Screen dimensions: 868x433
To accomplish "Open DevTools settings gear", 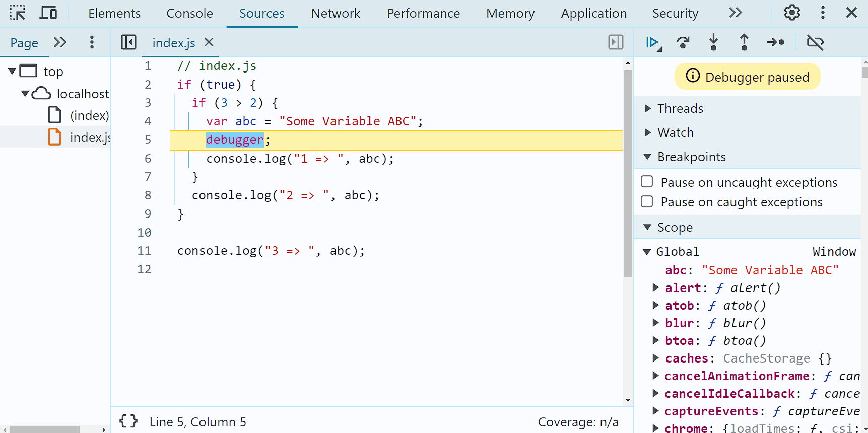I will point(792,13).
